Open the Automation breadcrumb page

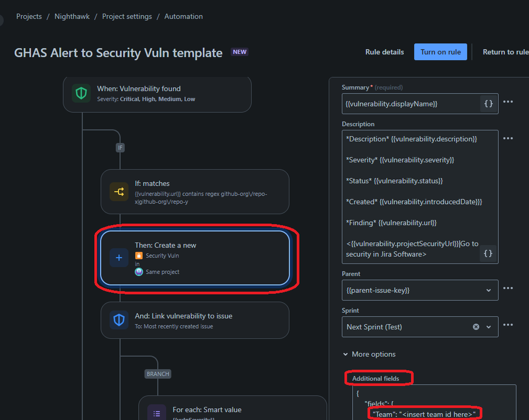[x=183, y=16]
